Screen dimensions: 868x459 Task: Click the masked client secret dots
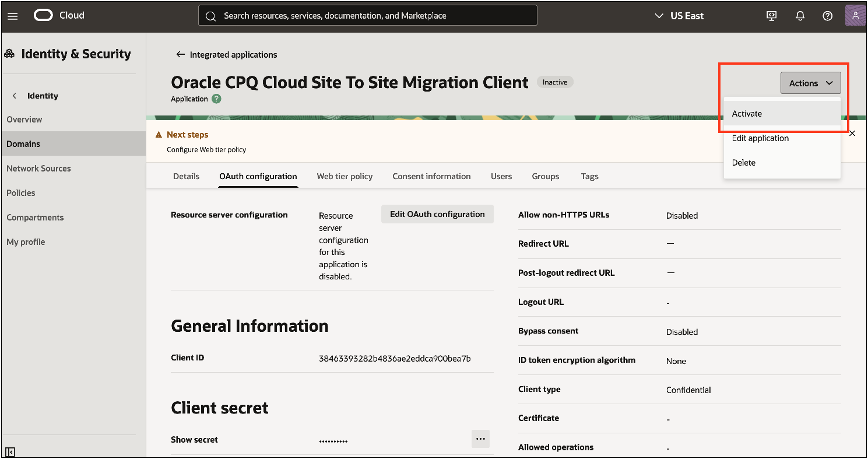tap(333, 441)
